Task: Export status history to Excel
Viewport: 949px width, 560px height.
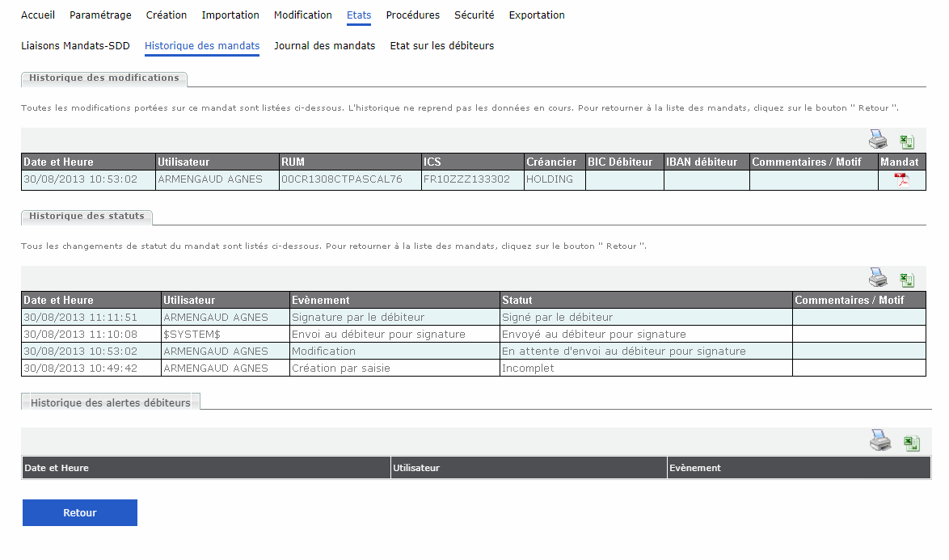Action: tap(907, 280)
